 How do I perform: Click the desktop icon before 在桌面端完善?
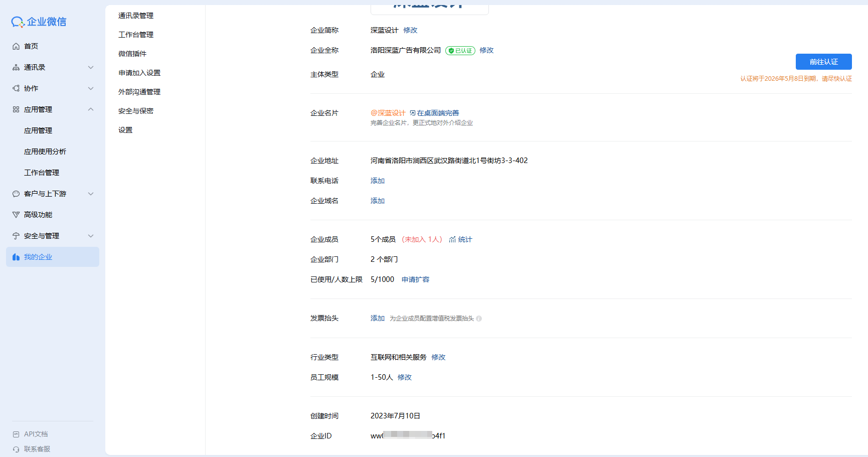[413, 113]
